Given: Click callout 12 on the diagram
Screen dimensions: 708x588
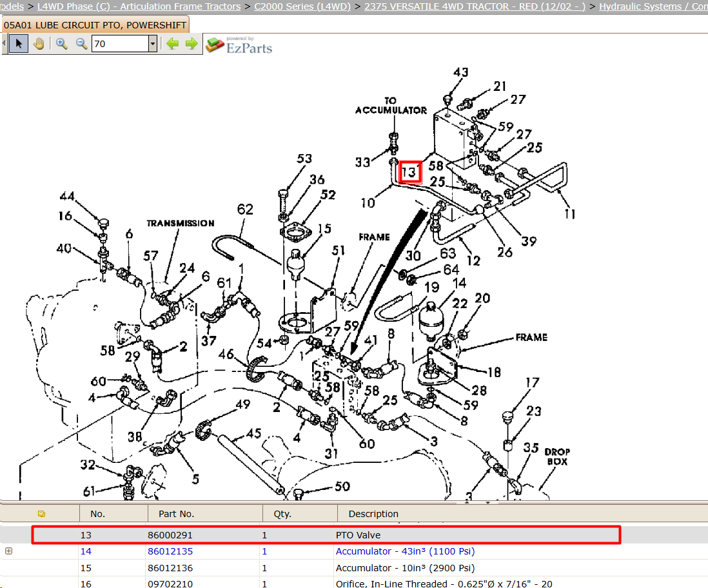Looking at the screenshot, I should pos(473,260).
